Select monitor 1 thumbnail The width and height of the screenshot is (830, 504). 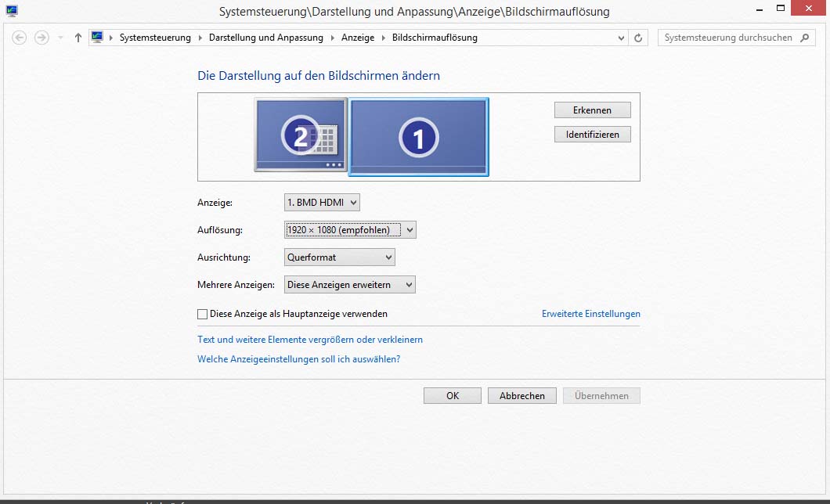419,137
